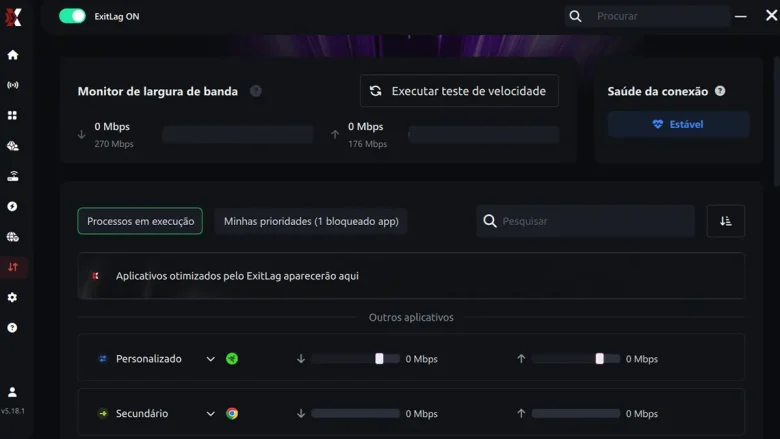Expand the Personalizado priority dropdown
780x439 pixels.
[210, 359]
